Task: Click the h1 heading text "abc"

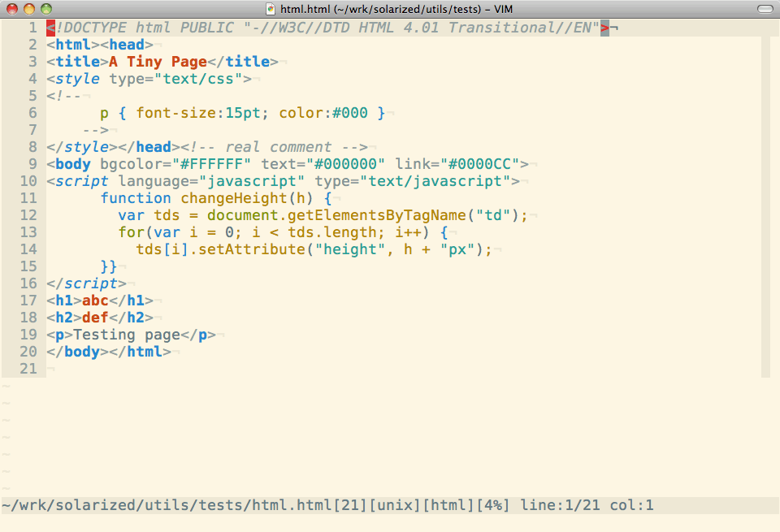Action: coord(95,301)
